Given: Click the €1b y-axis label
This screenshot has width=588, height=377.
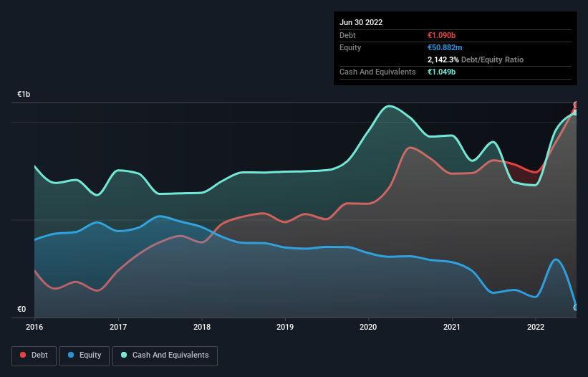Looking at the screenshot, I should (24, 94).
